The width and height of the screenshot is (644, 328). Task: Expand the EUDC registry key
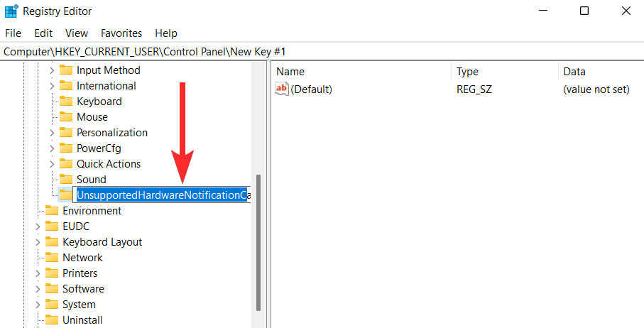pyautogui.click(x=38, y=226)
